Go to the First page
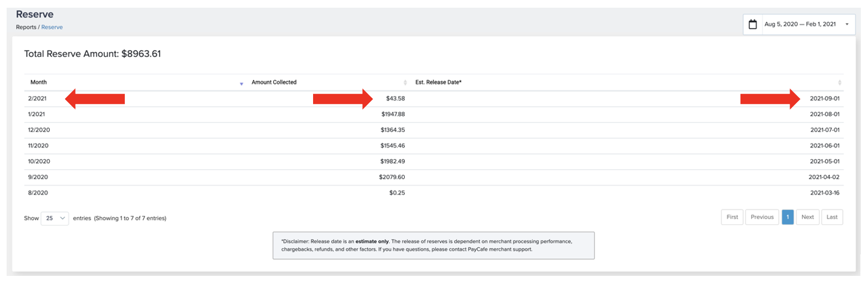The width and height of the screenshot is (868, 282). point(732,217)
